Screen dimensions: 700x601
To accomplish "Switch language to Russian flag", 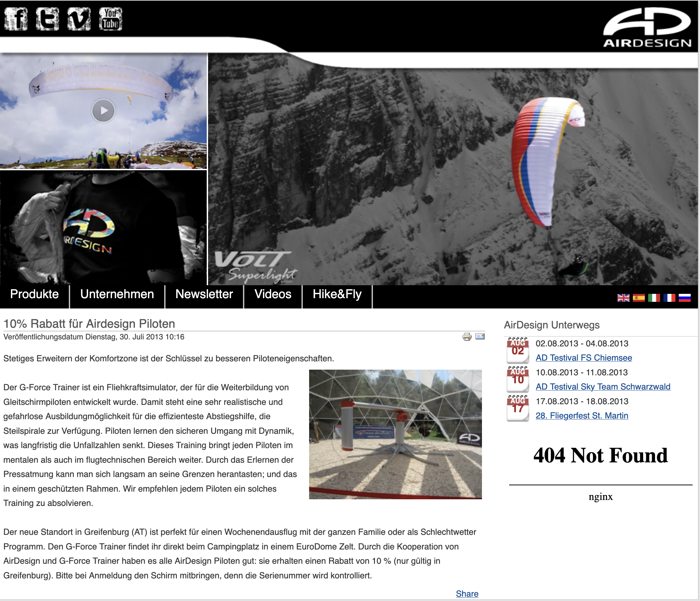I will (x=684, y=298).
